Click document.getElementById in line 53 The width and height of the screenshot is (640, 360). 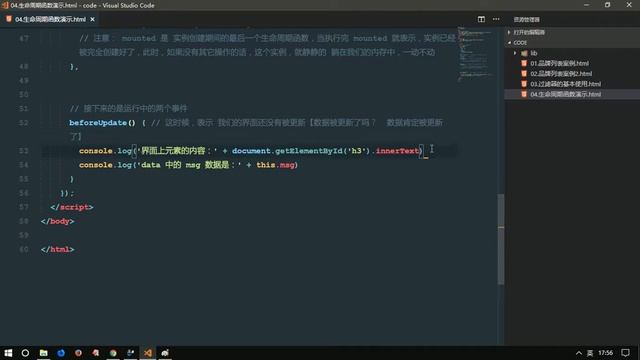pos(287,151)
